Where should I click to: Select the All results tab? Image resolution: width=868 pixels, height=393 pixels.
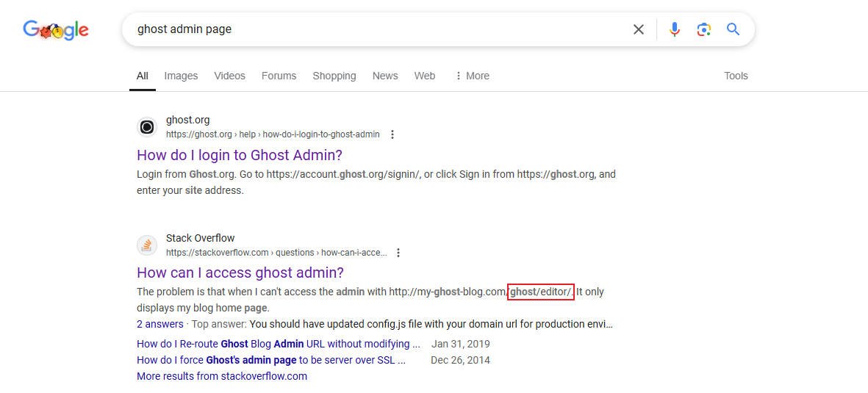(x=143, y=76)
